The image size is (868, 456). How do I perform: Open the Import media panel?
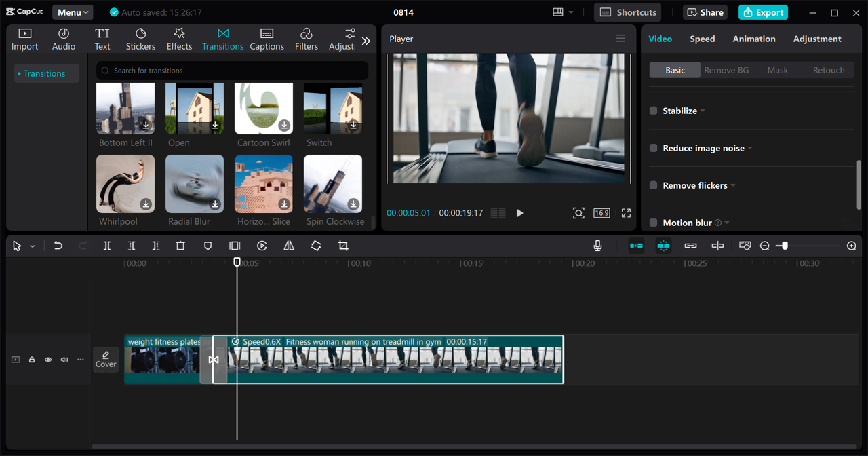click(x=24, y=39)
